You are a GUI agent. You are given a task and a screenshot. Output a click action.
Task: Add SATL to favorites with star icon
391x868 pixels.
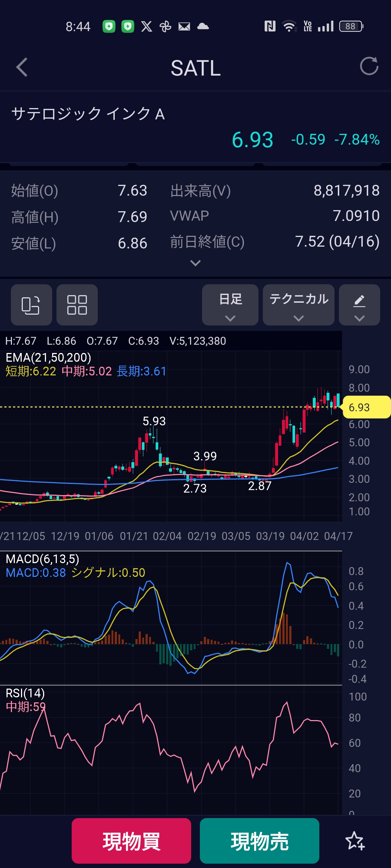(x=355, y=841)
